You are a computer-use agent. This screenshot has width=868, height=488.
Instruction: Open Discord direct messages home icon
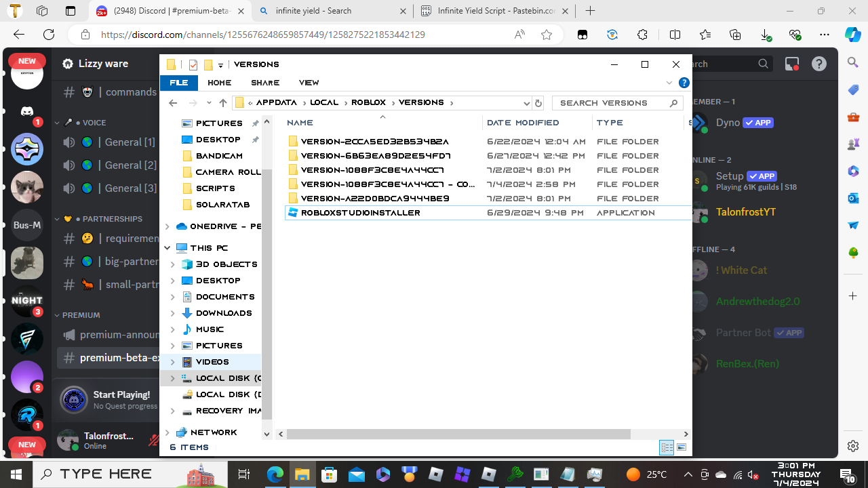tap(27, 110)
